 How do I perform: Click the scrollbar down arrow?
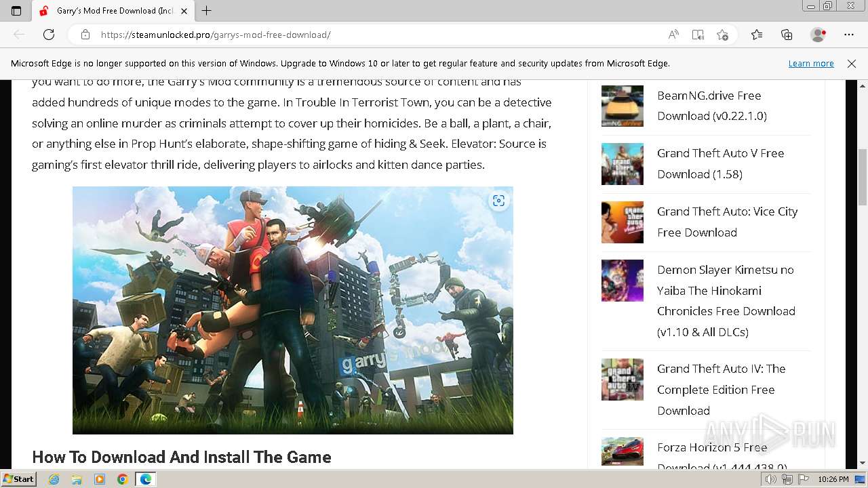pyautogui.click(x=863, y=463)
